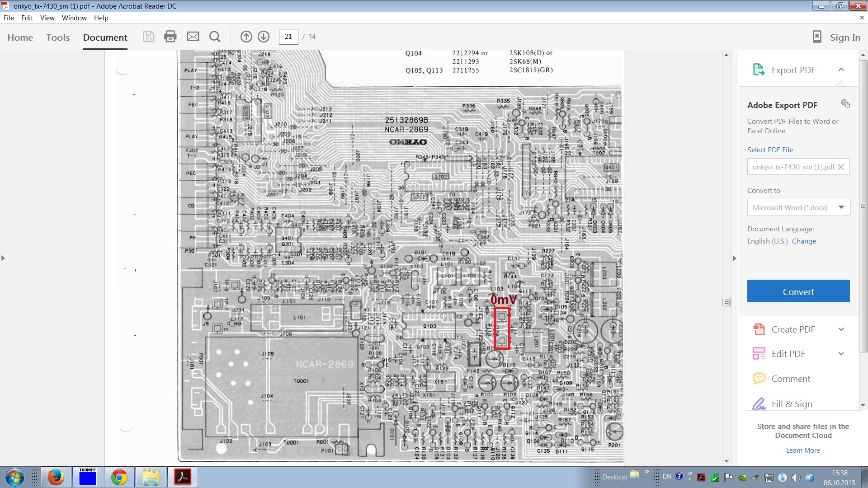
Task: Launch Firefox from the taskbar
Action: [56, 477]
